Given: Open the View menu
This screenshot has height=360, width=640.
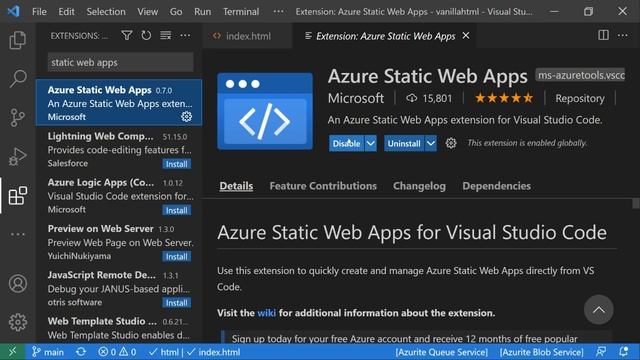Looking at the screenshot, I should click(147, 11).
